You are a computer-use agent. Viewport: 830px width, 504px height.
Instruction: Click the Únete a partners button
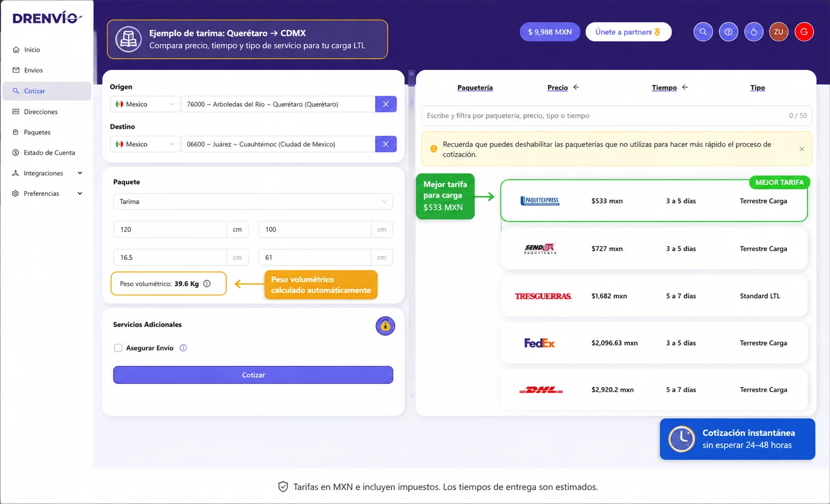point(628,32)
